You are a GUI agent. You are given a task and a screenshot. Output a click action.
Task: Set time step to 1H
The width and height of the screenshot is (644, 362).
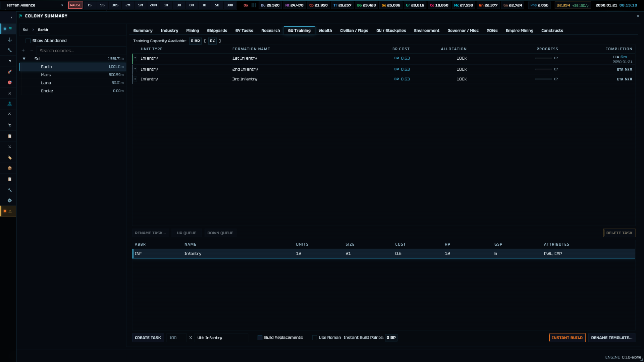click(x=166, y=5)
